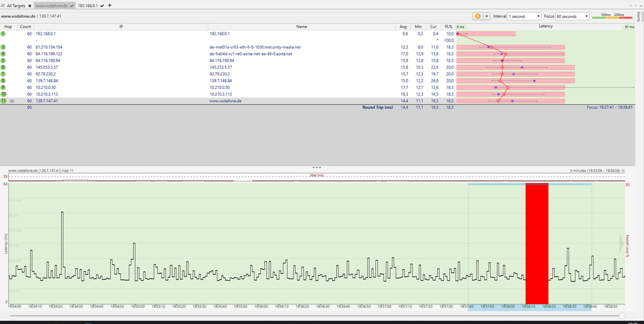Open the Interval dropdown set to 1 second
The width and height of the screenshot is (644, 324).
523,16
